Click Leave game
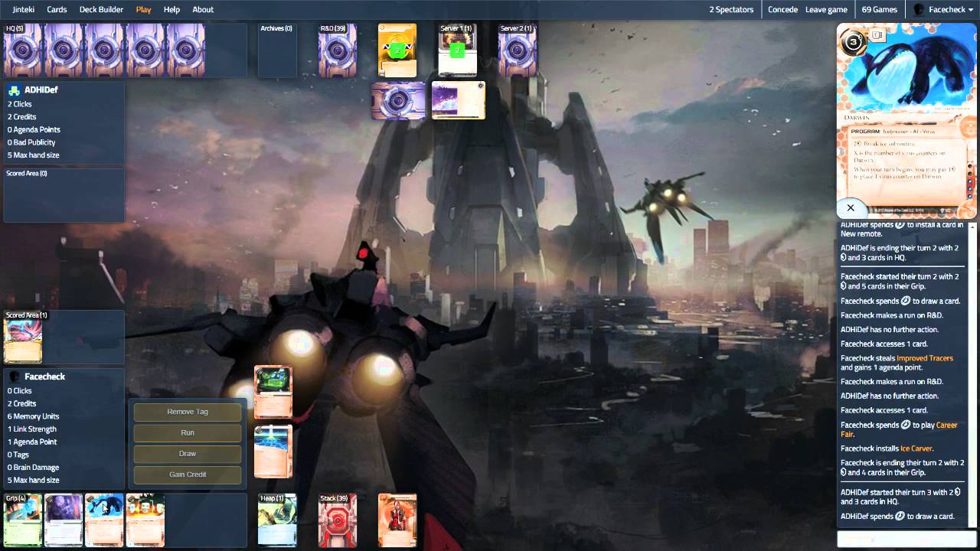Screen dimensions: 980x551 (826, 9)
